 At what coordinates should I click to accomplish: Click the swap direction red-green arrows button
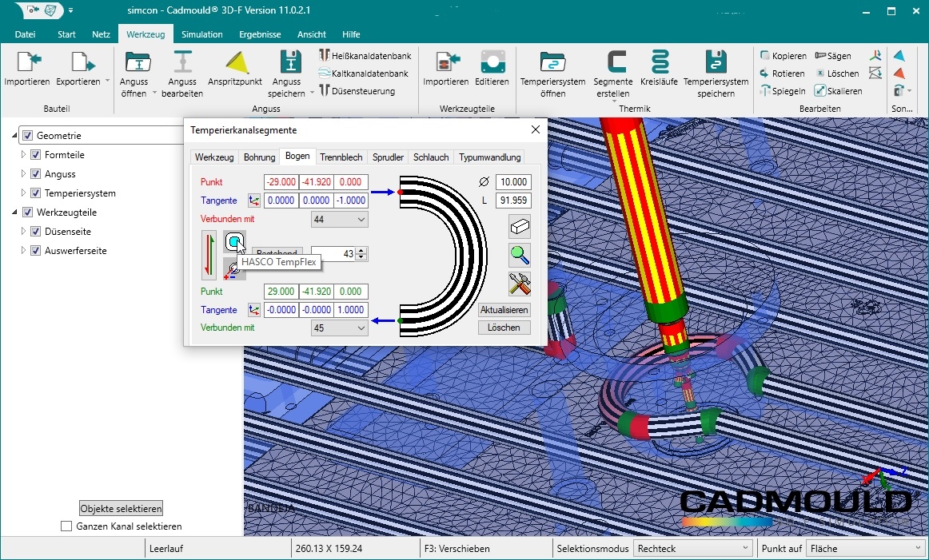coord(209,255)
